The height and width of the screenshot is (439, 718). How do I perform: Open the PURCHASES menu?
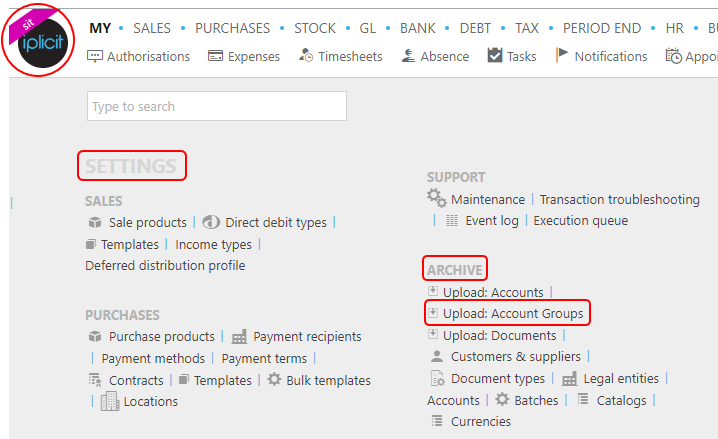[x=232, y=28]
